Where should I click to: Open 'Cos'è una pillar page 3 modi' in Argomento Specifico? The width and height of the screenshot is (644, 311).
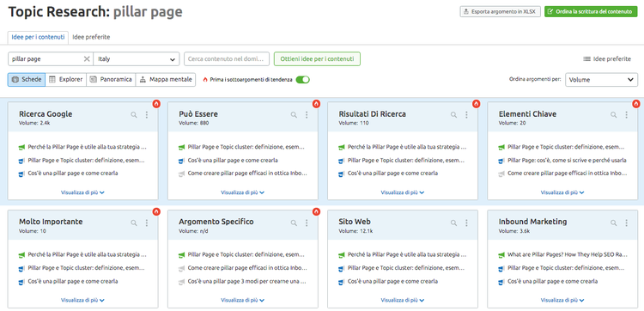[x=246, y=282]
